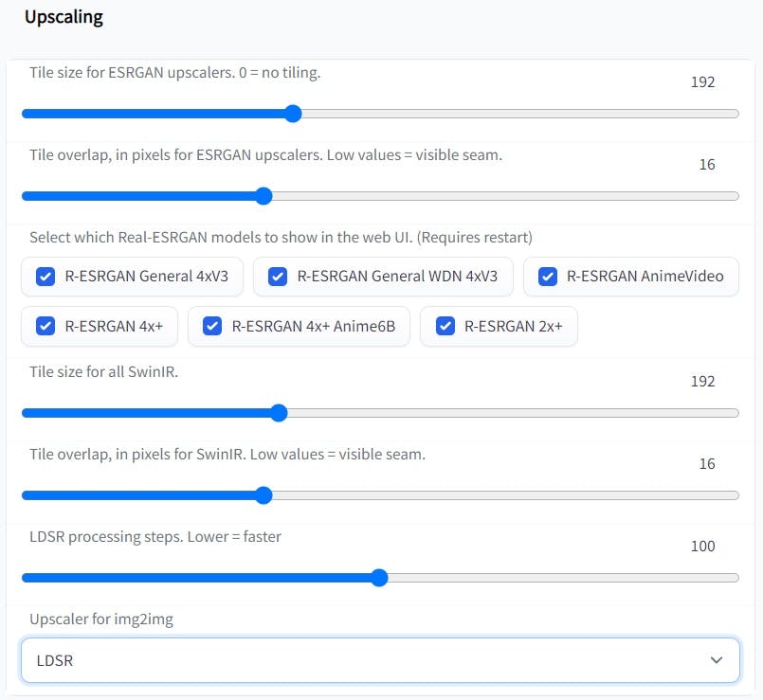Image resolution: width=763 pixels, height=700 pixels.
Task: Disable the R-ESRGAN AnimeVideo model checkbox
Action: 548,277
